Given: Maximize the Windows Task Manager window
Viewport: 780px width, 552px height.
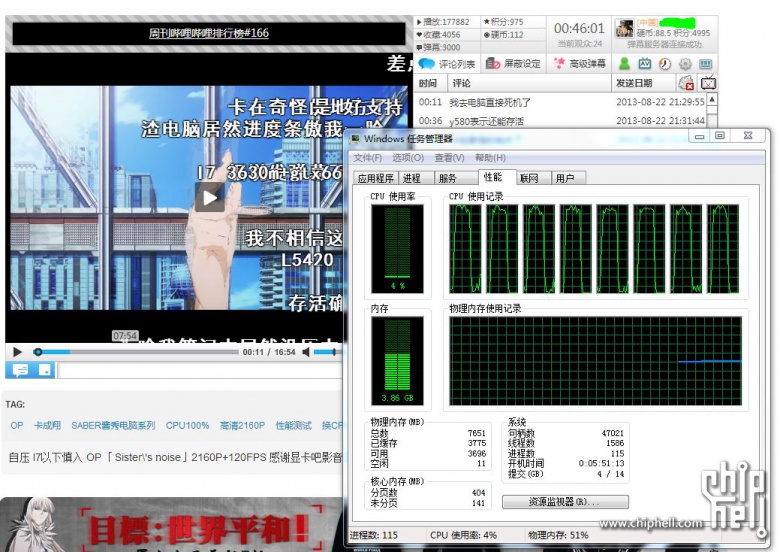Looking at the screenshot, I should [x=720, y=136].
